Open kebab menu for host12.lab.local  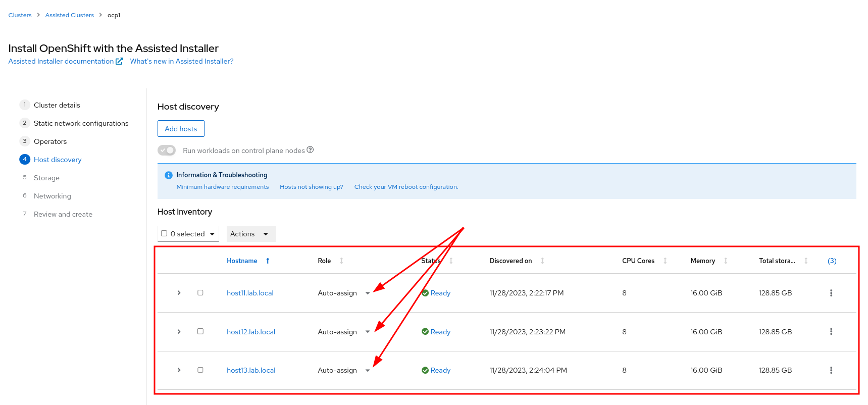pos(831,332)
